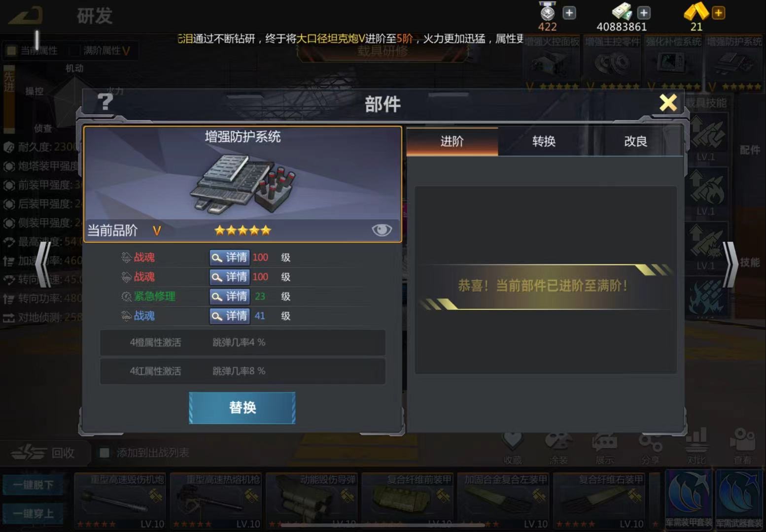Viewport: 766px width, 532px height.
Task: Add gold bars with the orange plus icon
Action: 719,13
